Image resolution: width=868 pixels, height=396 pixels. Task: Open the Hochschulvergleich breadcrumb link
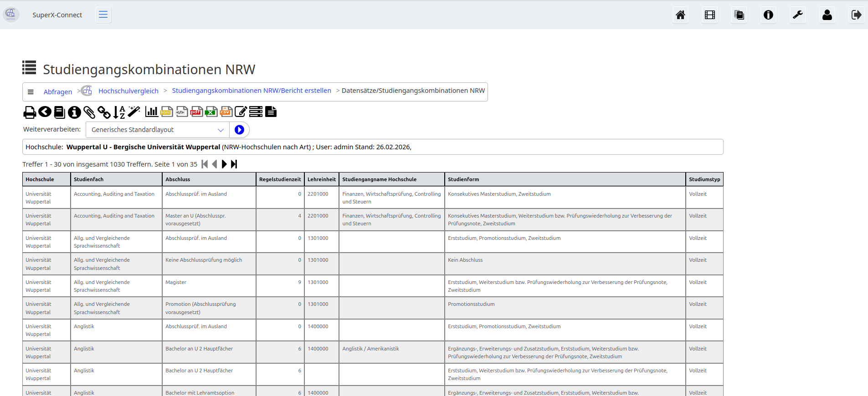coord(128,91)
